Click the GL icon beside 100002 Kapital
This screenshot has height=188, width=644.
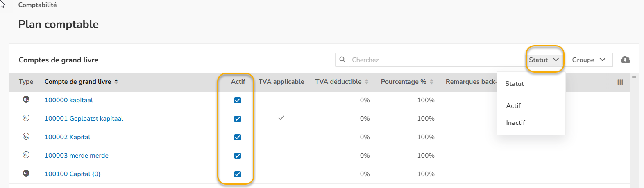tap(26, 136)
